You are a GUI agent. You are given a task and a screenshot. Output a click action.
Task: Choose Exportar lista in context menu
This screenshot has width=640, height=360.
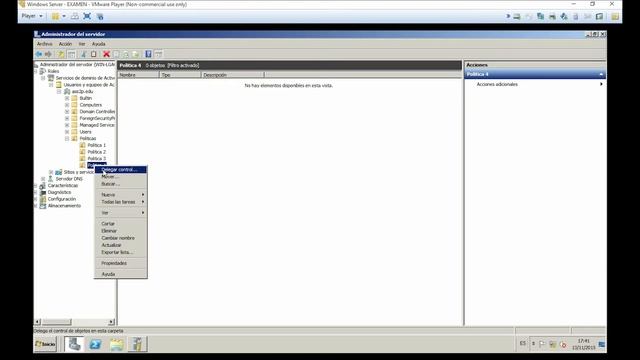point(121,252)
